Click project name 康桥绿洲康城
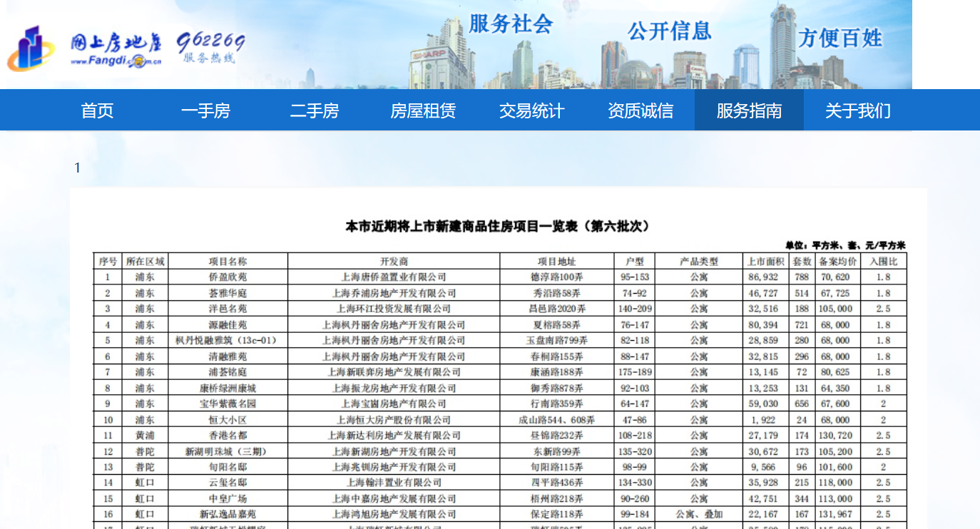Viewport: 980px width, 529px height. (228, 389)
